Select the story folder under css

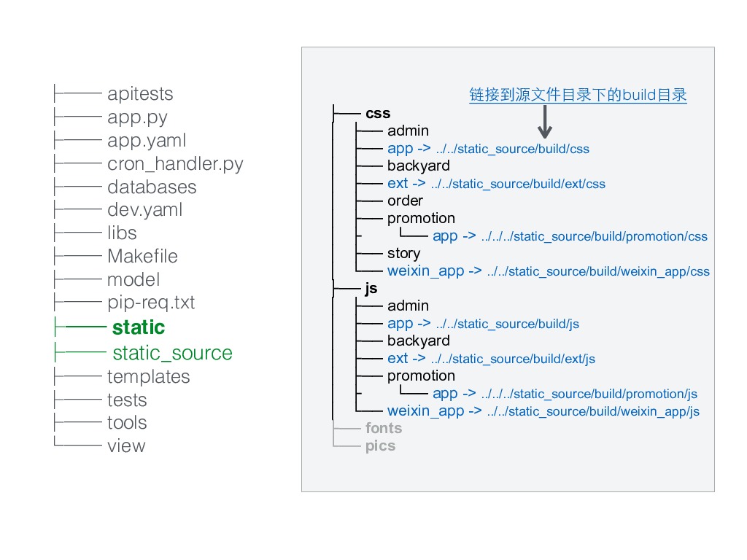[x=403, y=253]
